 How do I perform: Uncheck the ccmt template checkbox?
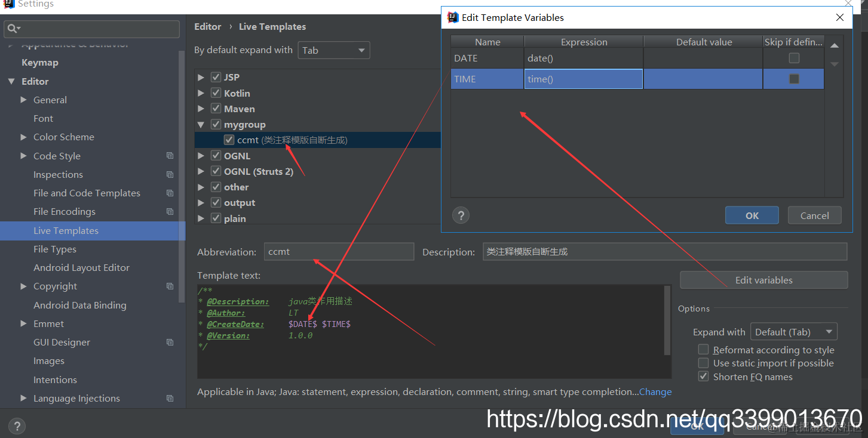[x=229, y=140]
